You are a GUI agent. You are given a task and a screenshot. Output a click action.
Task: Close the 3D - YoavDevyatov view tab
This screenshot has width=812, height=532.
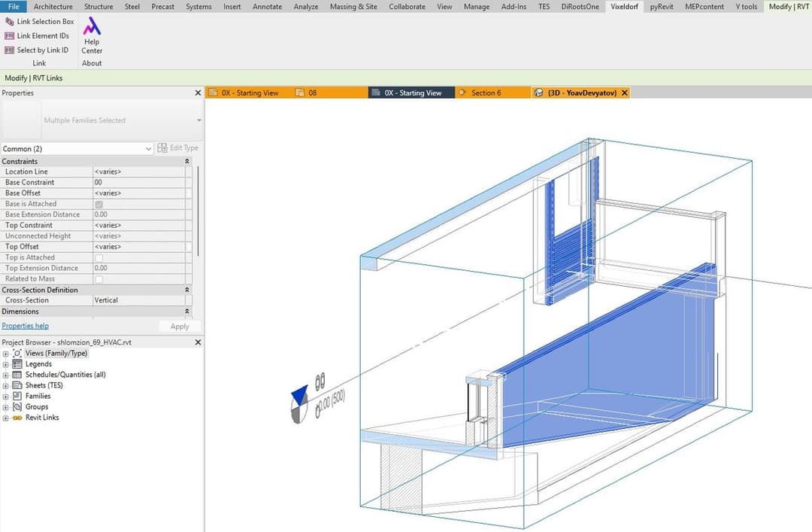(625, 93)
